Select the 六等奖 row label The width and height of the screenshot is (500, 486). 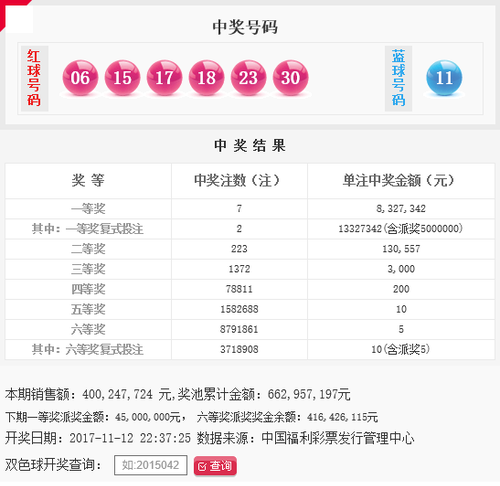[x=88, y=329]
